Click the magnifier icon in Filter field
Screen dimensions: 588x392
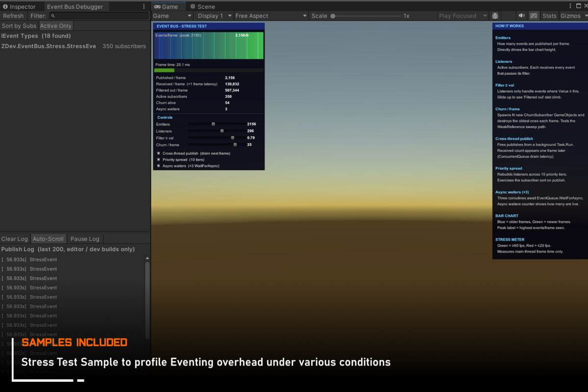(x=53, y=16)
